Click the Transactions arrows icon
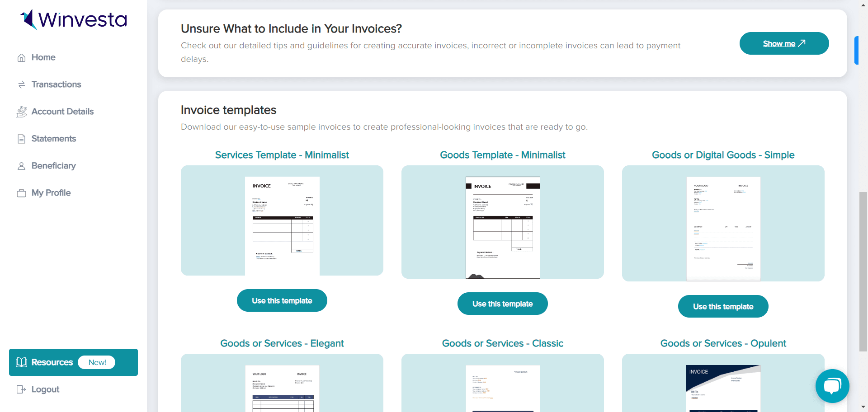This screenshot has width=868, height=412. pos(21,85)
